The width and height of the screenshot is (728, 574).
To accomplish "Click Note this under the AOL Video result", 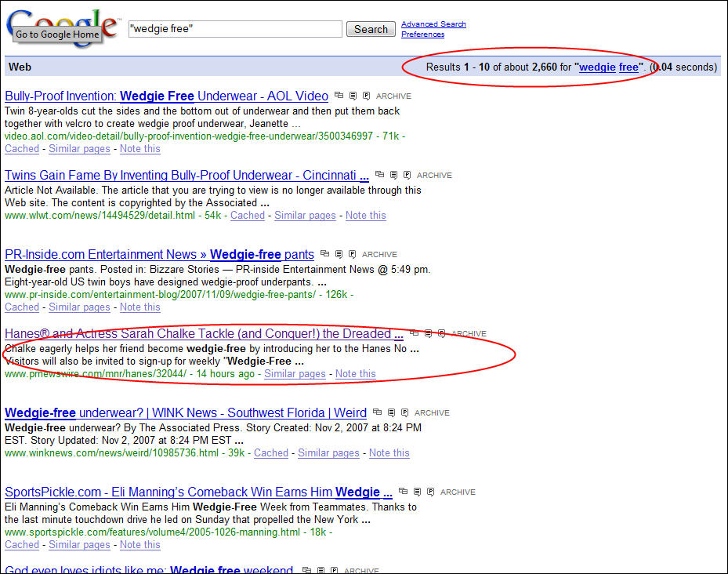I will (140, 149).
